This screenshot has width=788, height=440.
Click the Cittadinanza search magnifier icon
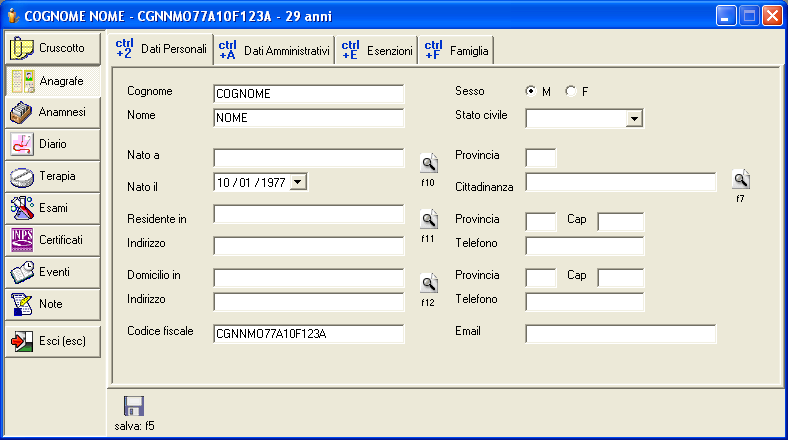[741, 179]
